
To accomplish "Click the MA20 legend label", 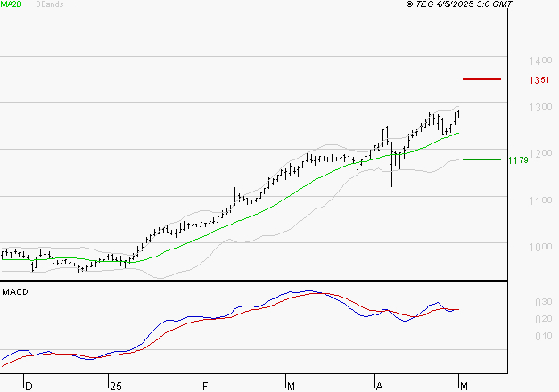I will click(10, 4).
